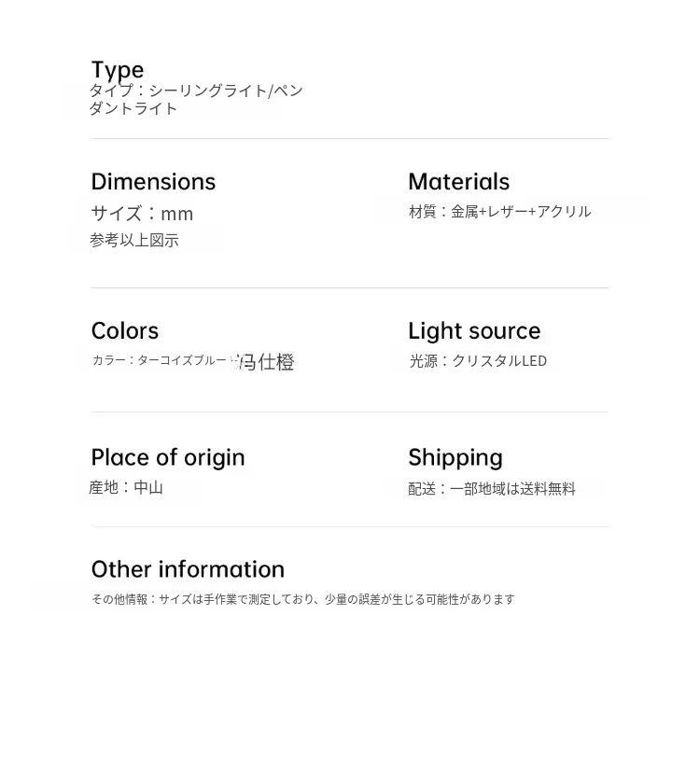The height and width of the screenshot is (783, 700).
Task: Click the Materials heading
Action: point(458,181)
